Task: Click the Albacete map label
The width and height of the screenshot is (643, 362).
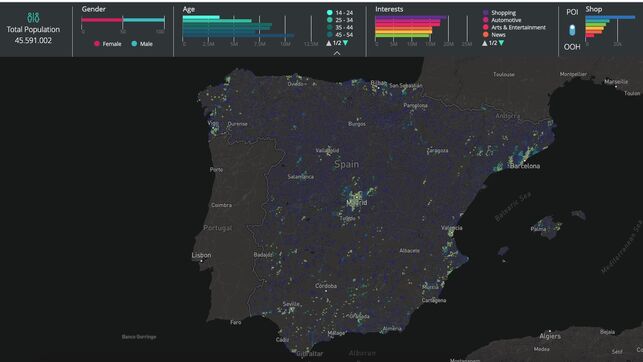Action: (x=410, y=251)
